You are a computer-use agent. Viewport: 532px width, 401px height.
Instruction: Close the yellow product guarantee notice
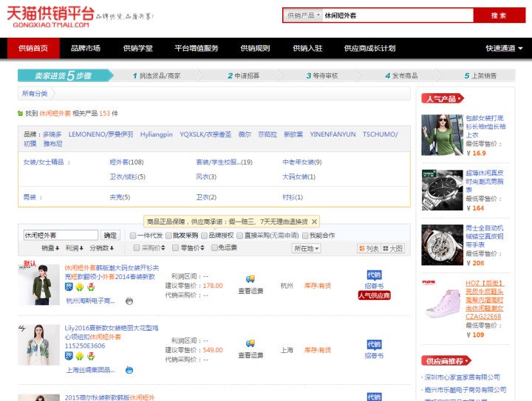(314, 221)
